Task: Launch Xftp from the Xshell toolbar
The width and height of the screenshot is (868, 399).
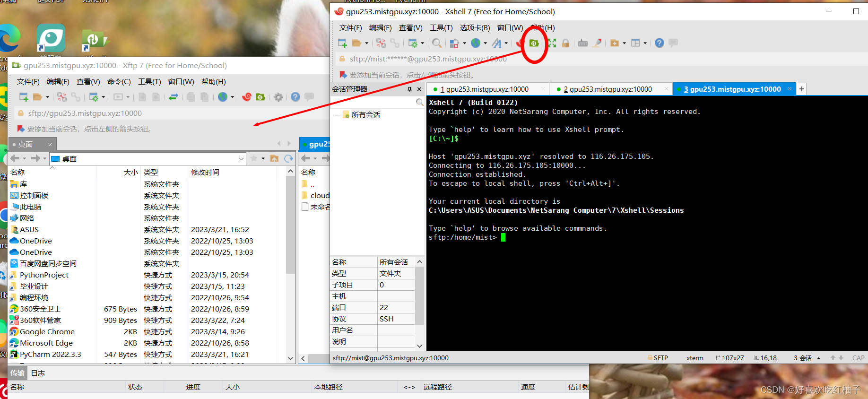Action: [534, 43]
